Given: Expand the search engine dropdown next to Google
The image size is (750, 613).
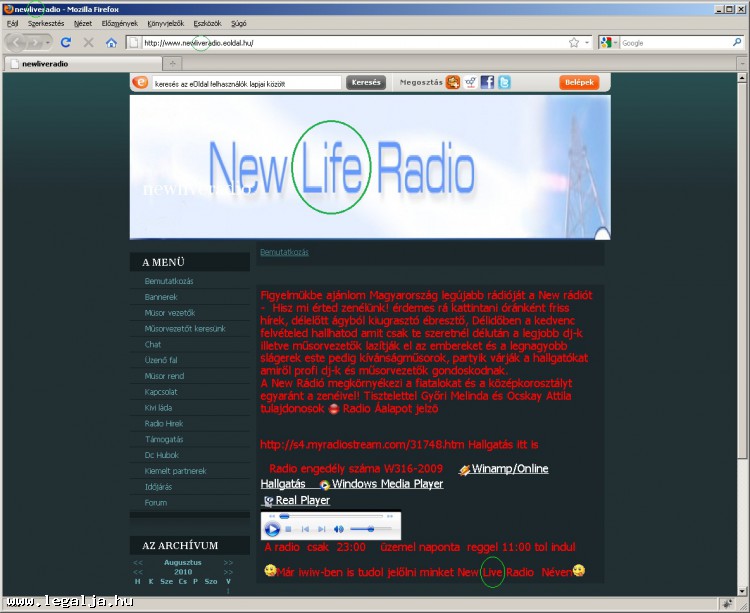Looking at the screenshot, I should point(614,43).
